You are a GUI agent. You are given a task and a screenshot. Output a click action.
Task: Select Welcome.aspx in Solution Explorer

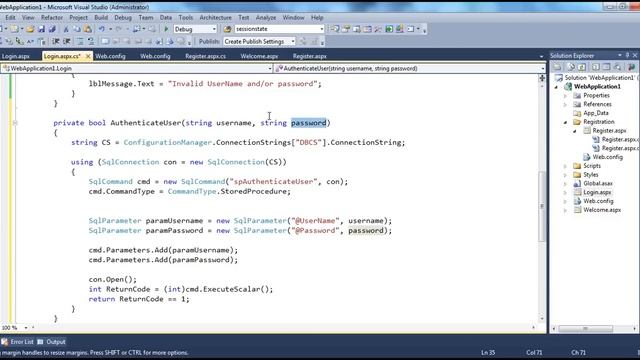pos(602,210)
